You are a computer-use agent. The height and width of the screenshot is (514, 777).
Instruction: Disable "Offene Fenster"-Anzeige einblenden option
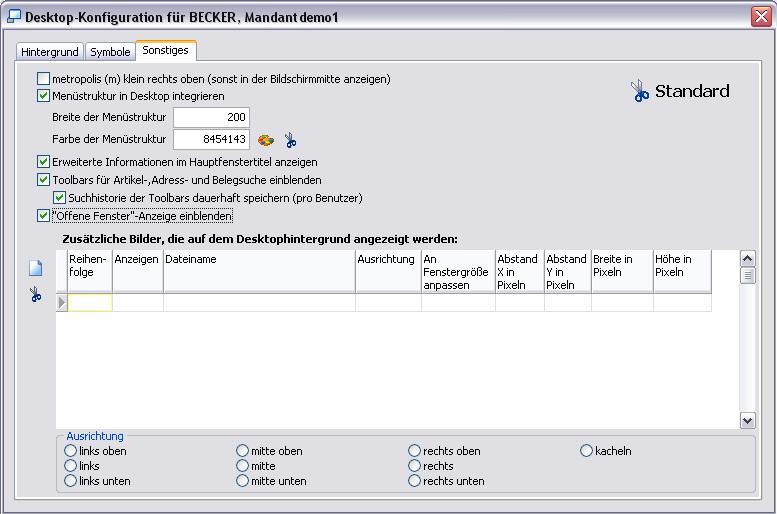44,216
